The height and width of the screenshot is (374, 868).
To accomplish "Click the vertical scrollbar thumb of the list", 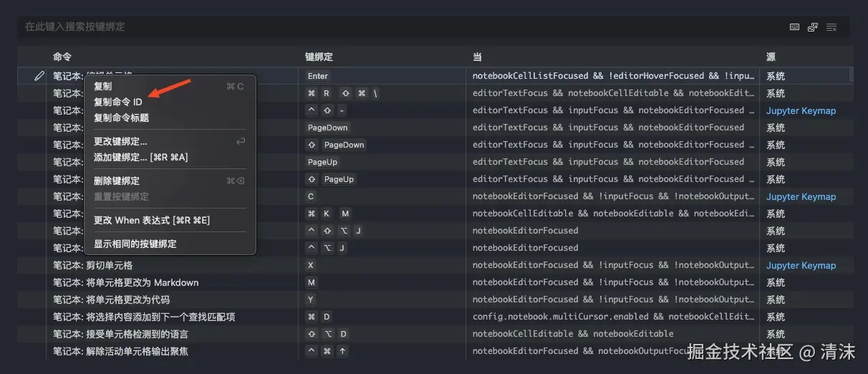I will point(851,75).
